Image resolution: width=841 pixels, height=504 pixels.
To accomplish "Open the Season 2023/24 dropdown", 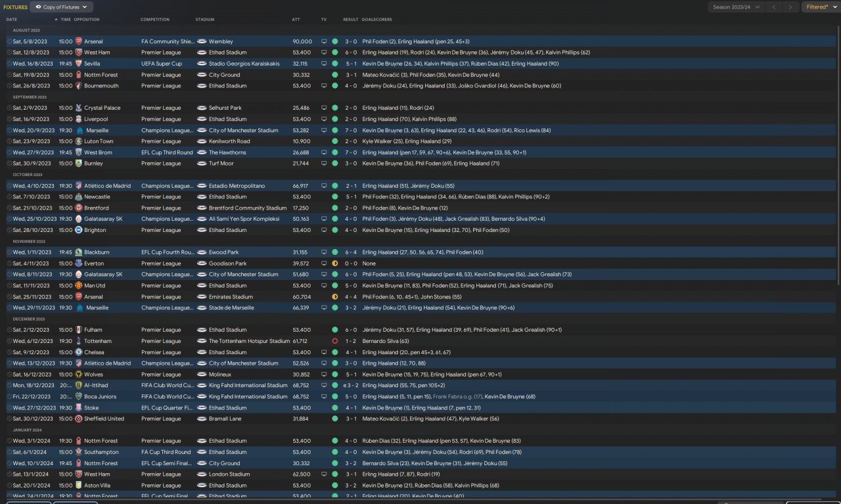I will coord(737,7).
